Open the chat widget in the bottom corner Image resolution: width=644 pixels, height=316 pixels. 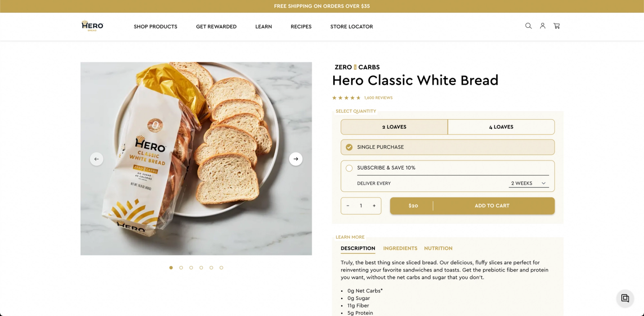click(x=625, y=298)
